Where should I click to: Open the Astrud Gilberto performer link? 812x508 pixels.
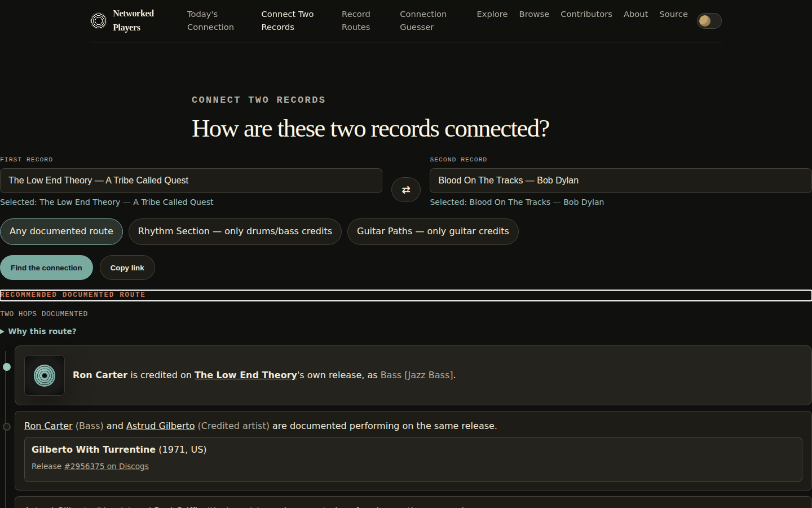tap(160, 426)
